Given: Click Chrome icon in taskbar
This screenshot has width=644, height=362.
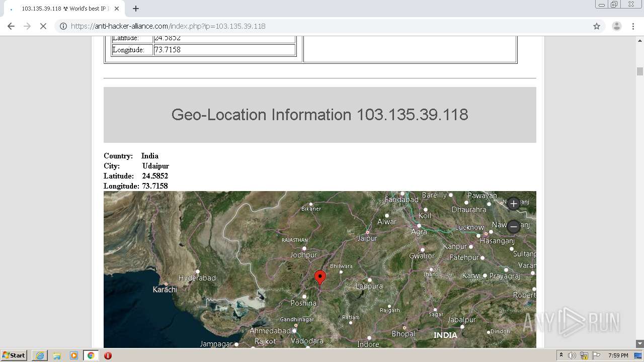Looking at the screenshot, I should 91,355.
